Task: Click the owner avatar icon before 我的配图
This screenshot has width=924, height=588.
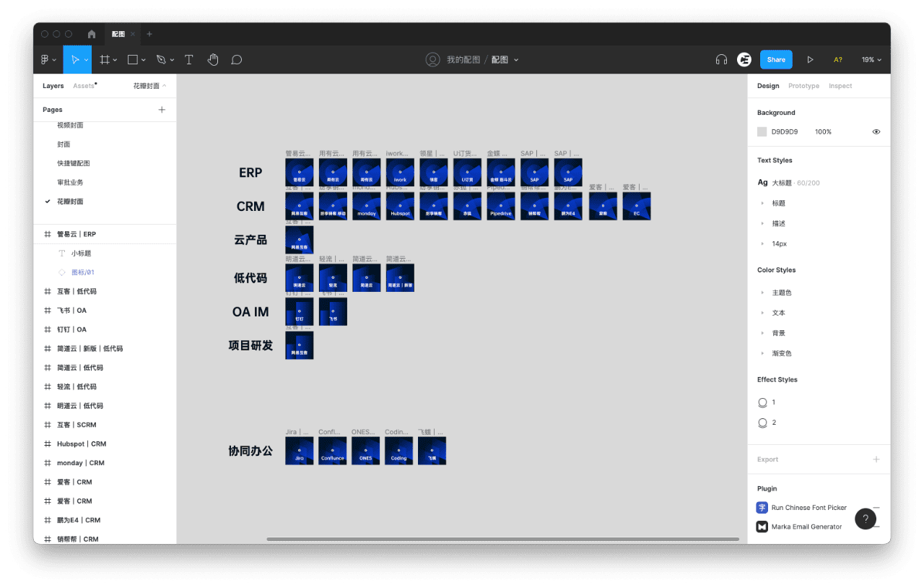Action: click(432, 60)
